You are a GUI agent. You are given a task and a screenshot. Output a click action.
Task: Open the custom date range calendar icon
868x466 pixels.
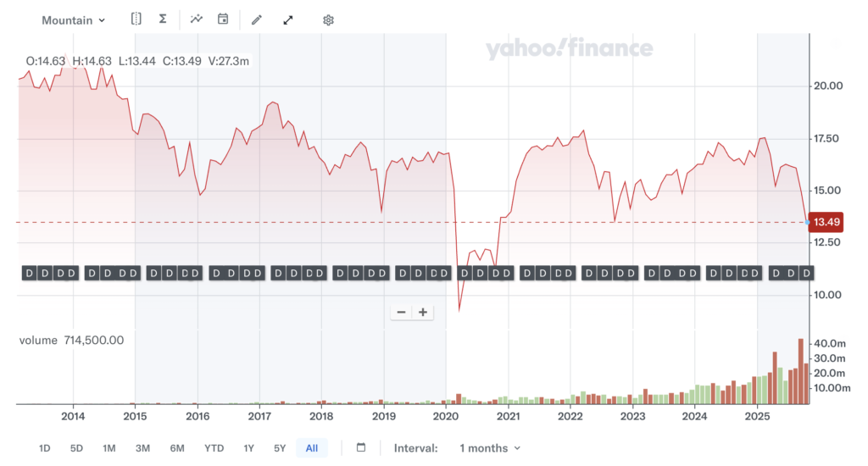(360, 447)
